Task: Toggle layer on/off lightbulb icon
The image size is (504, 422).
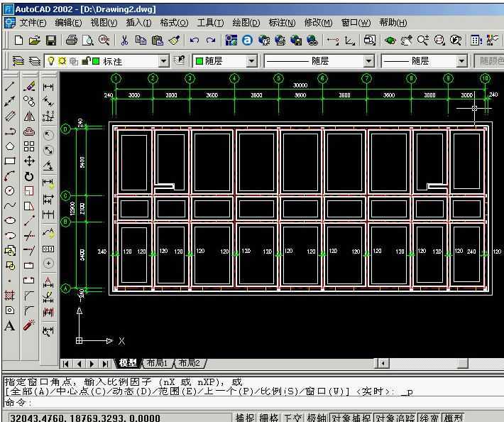Action: click(51, 61)
